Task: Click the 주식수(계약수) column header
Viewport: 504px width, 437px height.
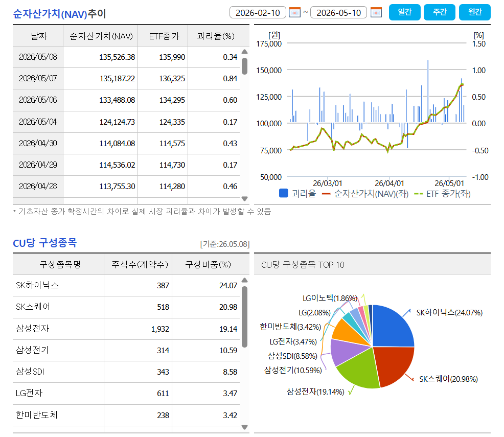Action: 138,264
